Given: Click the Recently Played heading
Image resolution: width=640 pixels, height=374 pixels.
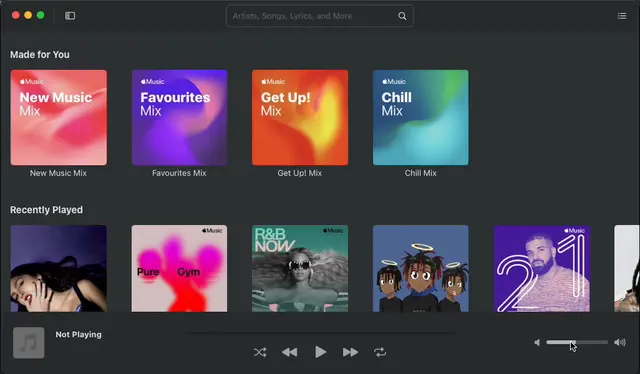Looking at the screenshot, I should tap(46, 210).
